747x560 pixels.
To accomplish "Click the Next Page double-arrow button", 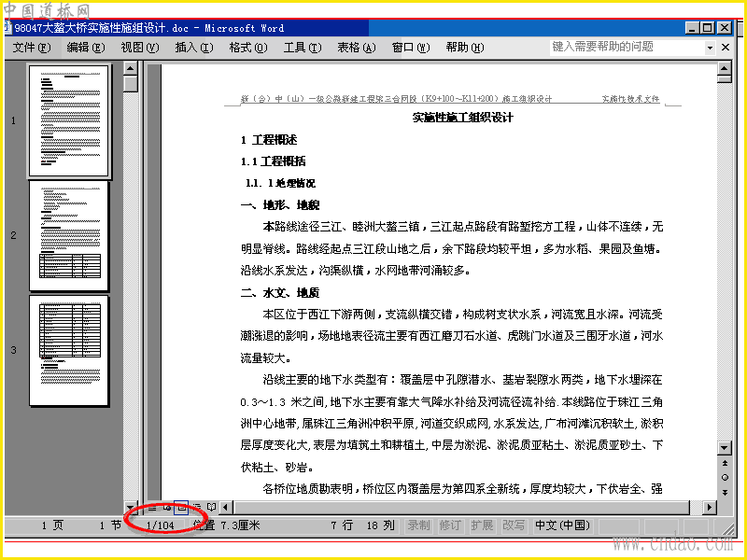I will (725, 493).
